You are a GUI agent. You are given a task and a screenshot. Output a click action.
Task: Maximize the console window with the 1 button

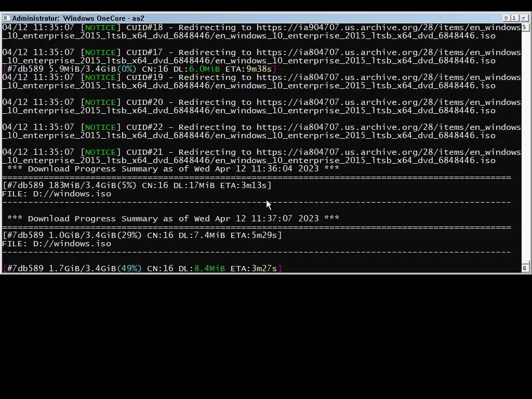(514, 18)
